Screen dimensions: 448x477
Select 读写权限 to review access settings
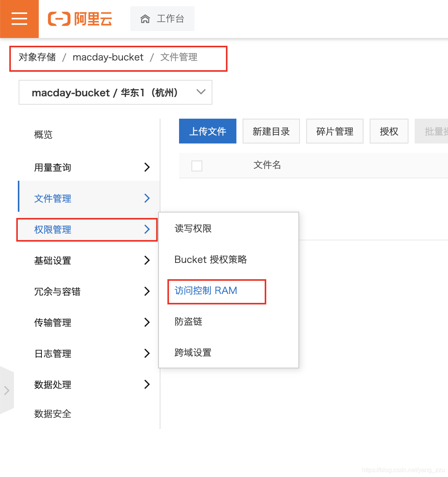(193, 228)
